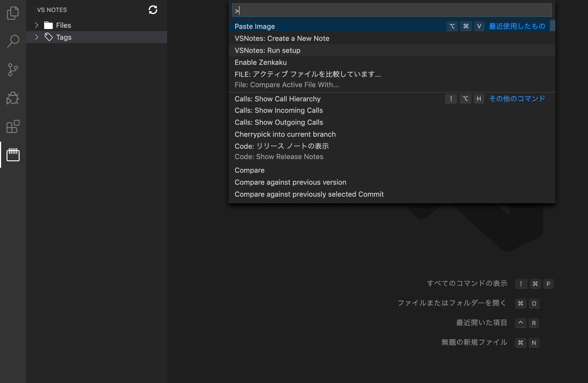This screenshot has height=383, width=588.
Task: Run the Paste Image command
Action: click(255, 26)
